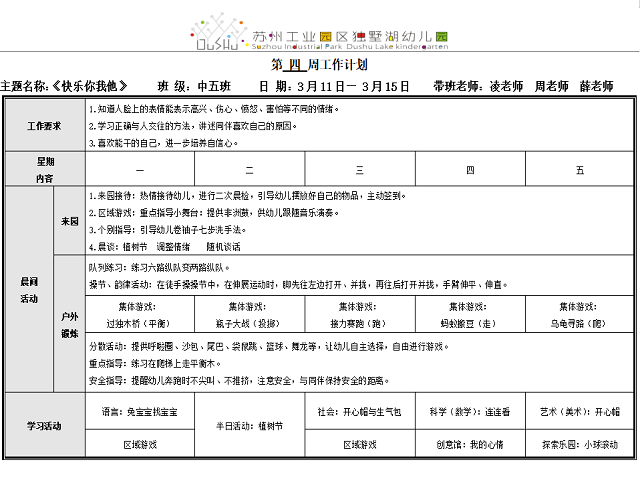
Task: Click the 重点指导 走平衡木 line
Action: 155,363
